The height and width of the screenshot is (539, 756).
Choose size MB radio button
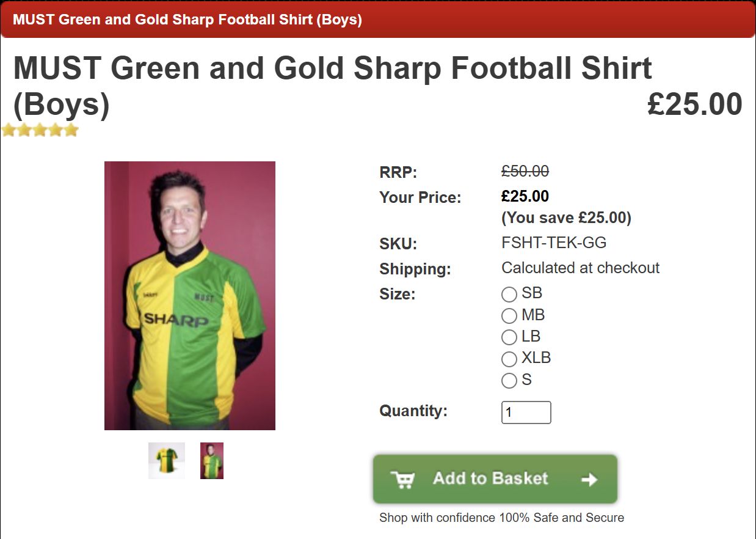point(509,316)
